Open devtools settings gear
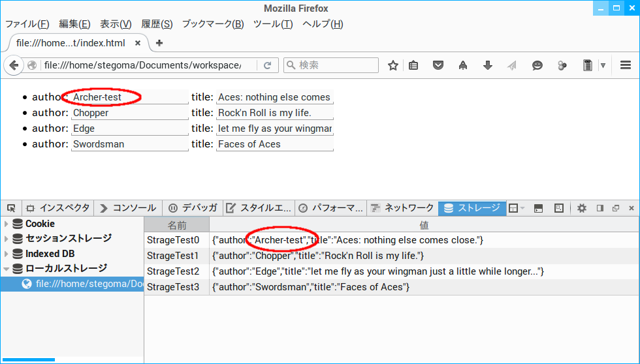The width and height of the screenshot is (640, 364). click(582, 208)
